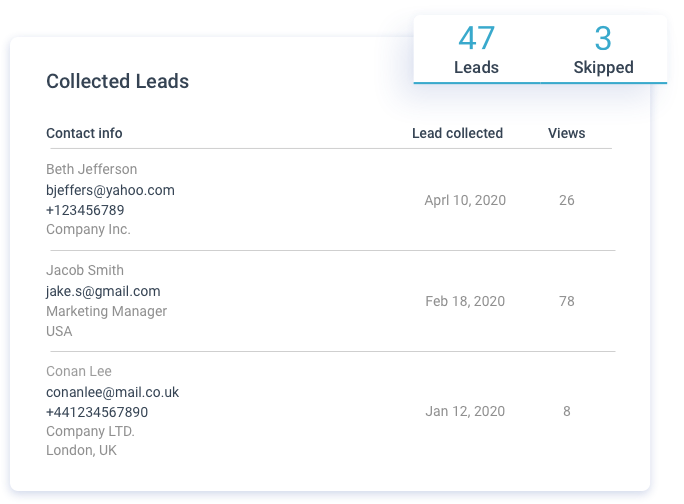The height and width of the screenshot is (504, 684).
Task: Click the April 10, 2020 date
Action: tap(465, 200)
